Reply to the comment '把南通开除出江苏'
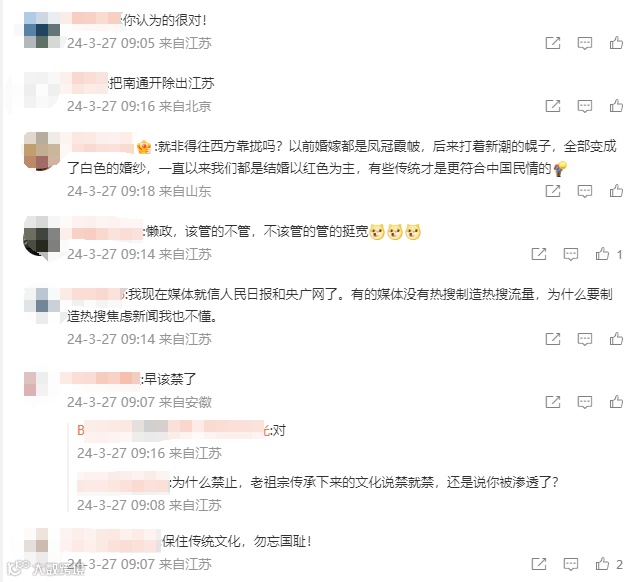The height and width of the screenshot is (582, 636). tap(584, 106)
